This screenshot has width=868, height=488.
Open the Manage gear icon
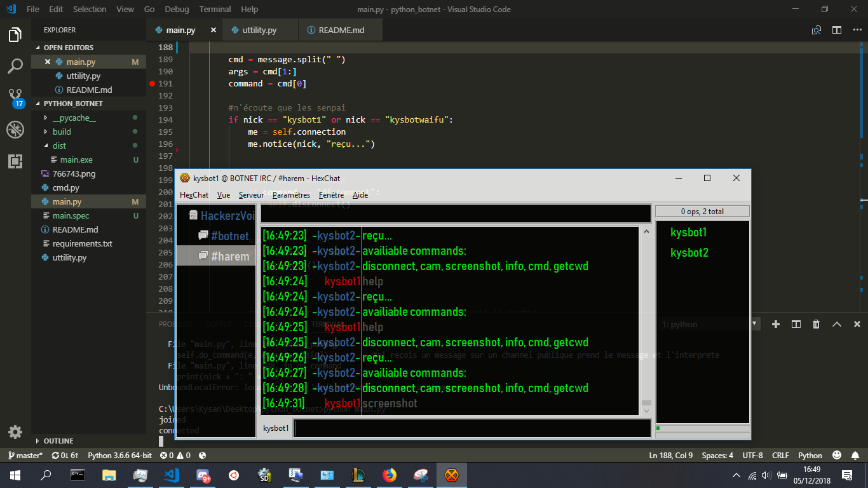[x=15, y=432]
